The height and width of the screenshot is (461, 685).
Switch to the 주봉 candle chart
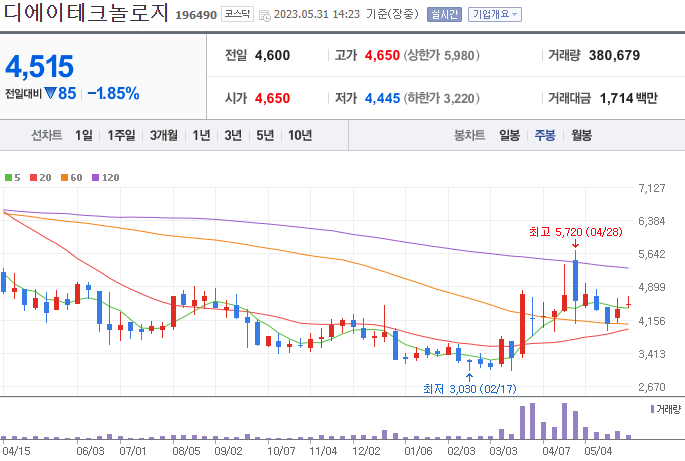pos(545,135)
